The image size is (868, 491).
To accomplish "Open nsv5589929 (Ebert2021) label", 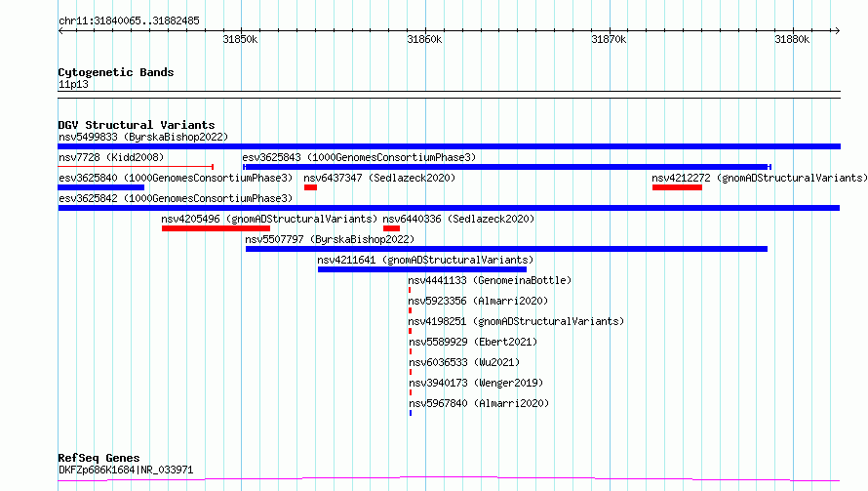I will [473, 342].
